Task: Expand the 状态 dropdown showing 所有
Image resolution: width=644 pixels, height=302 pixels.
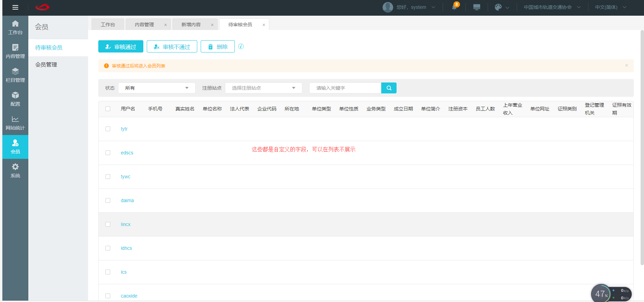Action: click(x=157, y=88)
